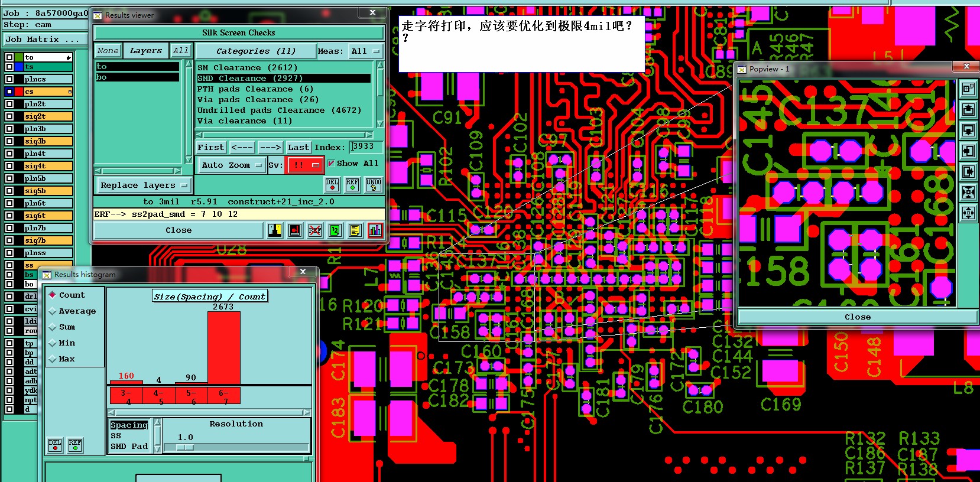The image size is (980, 482).
Task: Click the All layers button
Action: [x=180, y=51]
